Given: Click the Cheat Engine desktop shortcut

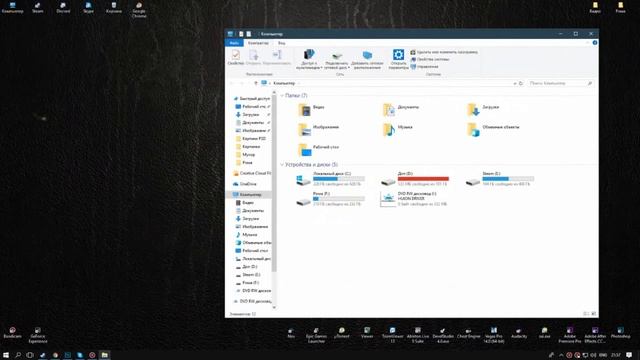Looking at the screenshot, I should click(468, 333).
